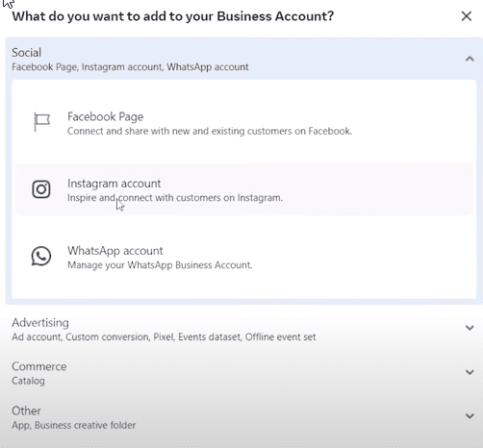Click the Facebook Page flag icon
Screen dimensions: 483x448
41,122
